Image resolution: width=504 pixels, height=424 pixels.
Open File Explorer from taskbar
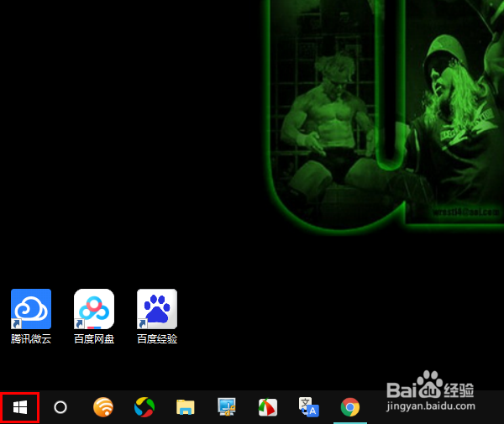186,407
